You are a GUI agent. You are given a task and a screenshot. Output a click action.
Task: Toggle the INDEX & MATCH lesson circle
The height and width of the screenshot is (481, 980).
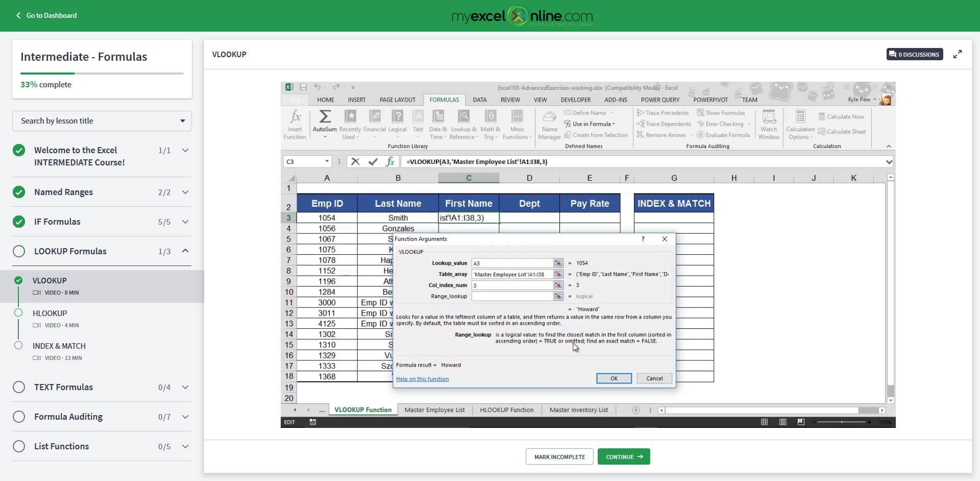click(18, 346)
